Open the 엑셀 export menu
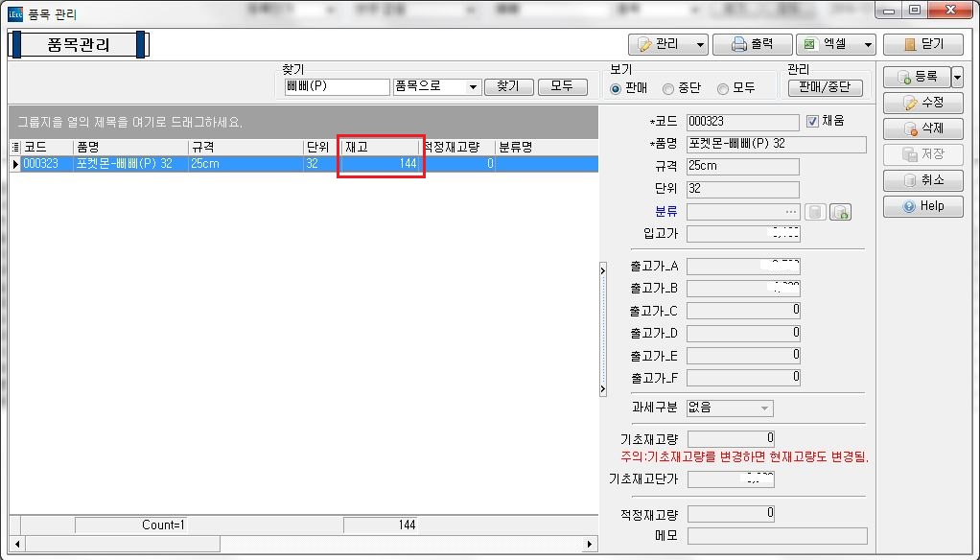 (x=836, y=44)
